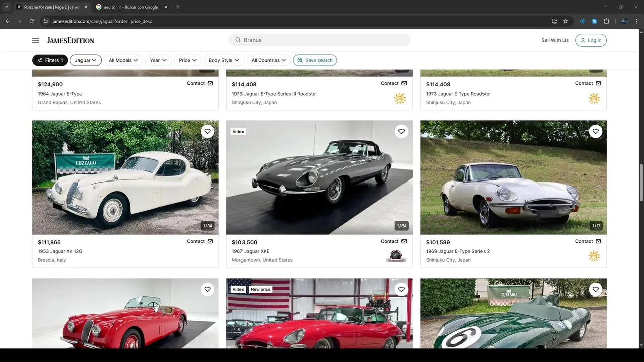
Task: View site information icon in address bar
Action: 46,21
